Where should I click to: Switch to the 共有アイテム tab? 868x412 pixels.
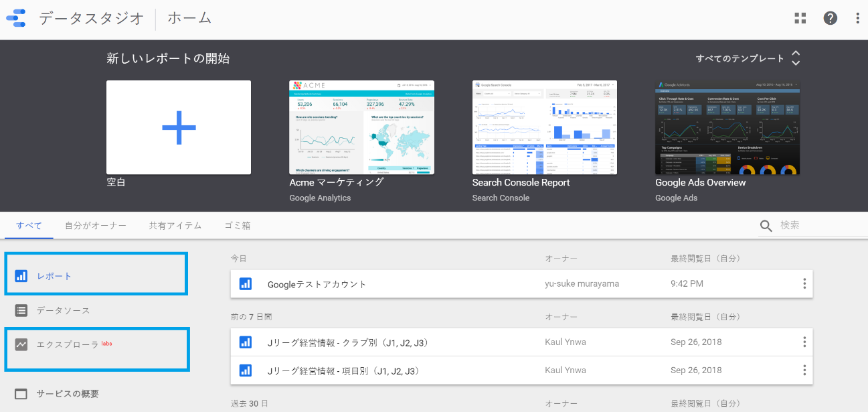tap(175, 226)
